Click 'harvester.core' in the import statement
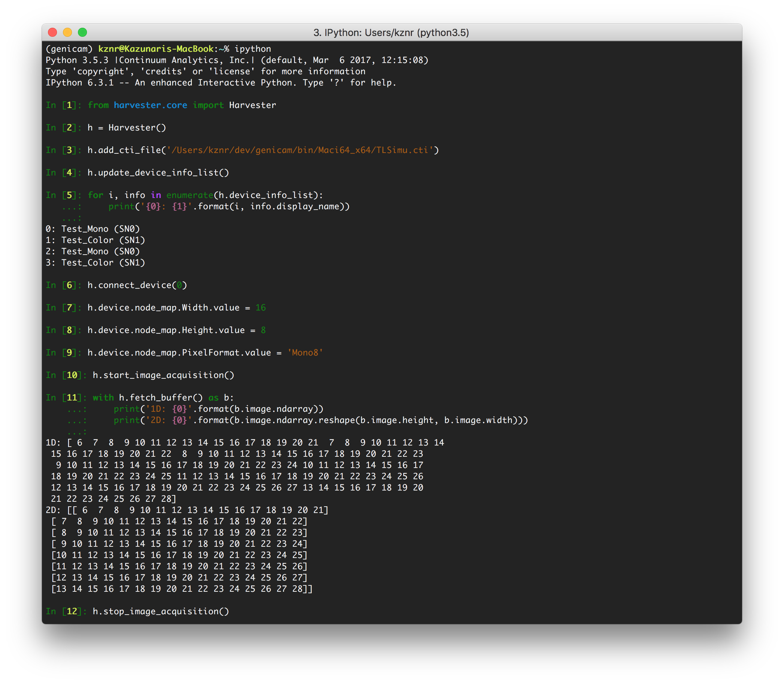Image resolution: width=784 pixels, height=684 pixels. tap(150, 105)
